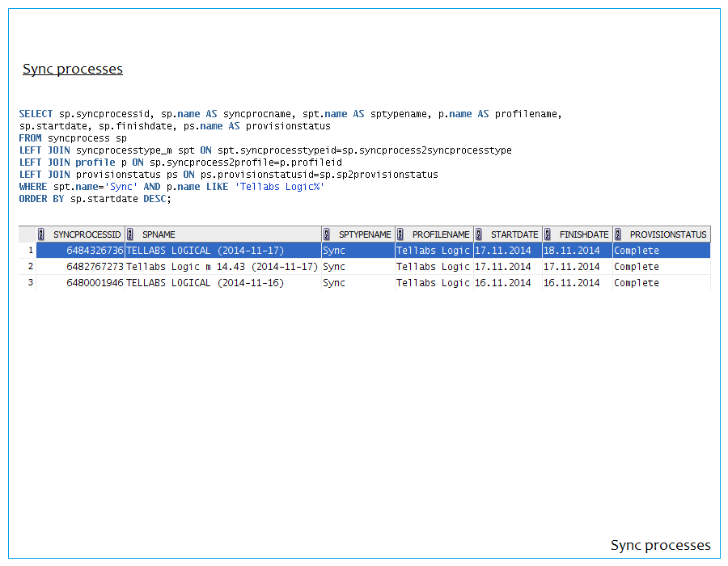Click the 18.11.2014 finish date cell

571,251
